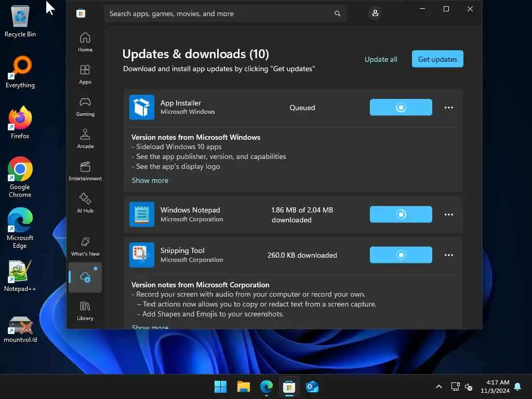Open the notification bell in taskbar

518,387
